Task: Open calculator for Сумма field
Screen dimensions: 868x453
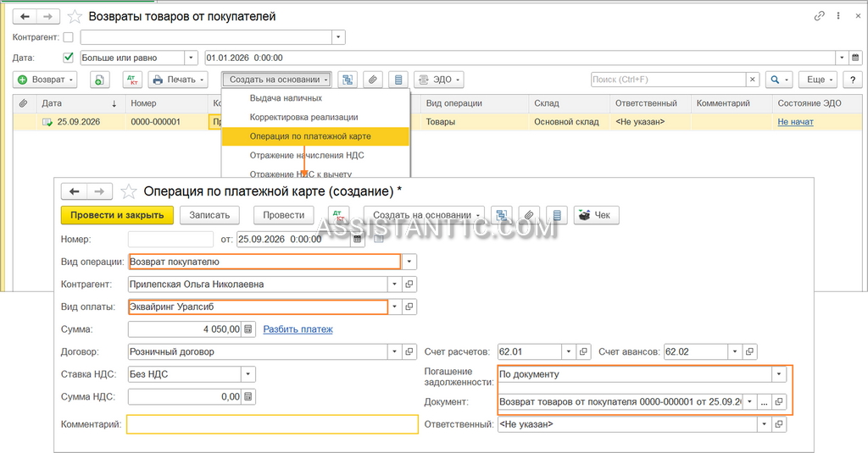Action: tap(248, 329)
